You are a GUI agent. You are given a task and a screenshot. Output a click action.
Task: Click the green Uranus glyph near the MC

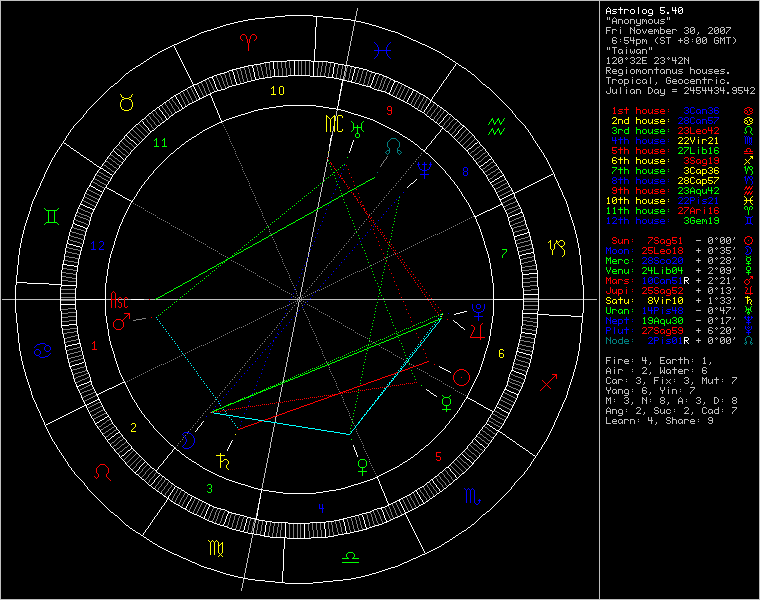click(357, 128)
